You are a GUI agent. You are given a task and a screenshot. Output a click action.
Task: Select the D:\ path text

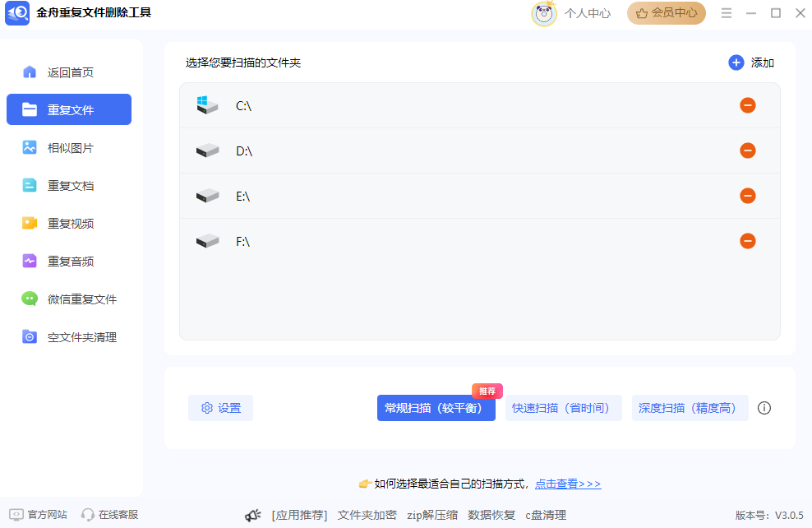click(x=244, y=151)
